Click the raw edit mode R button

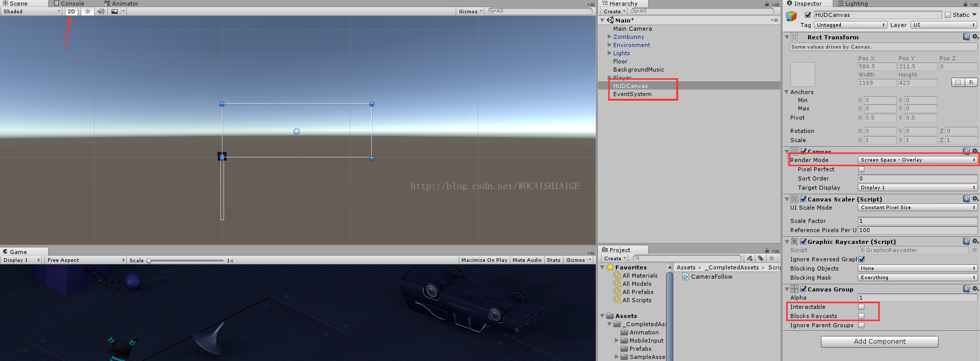pos(971,82)
